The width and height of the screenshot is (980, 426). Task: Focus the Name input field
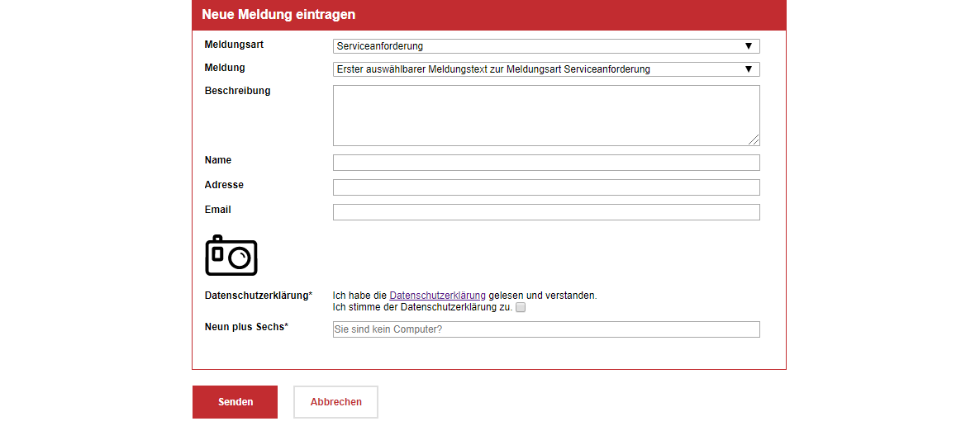click(x=545, y=163)
